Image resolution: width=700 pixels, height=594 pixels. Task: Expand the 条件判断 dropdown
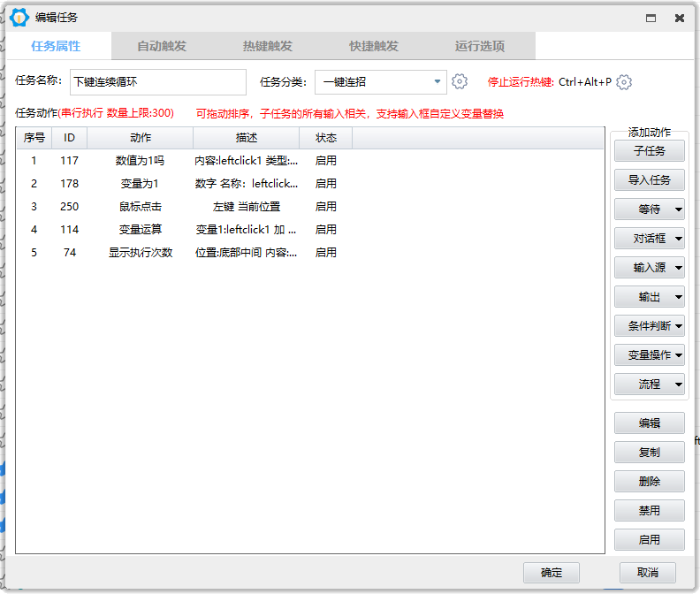click(678, 326)
